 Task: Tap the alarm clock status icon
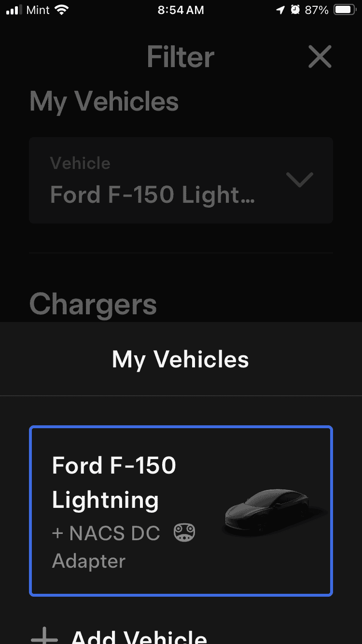point(294,9)
